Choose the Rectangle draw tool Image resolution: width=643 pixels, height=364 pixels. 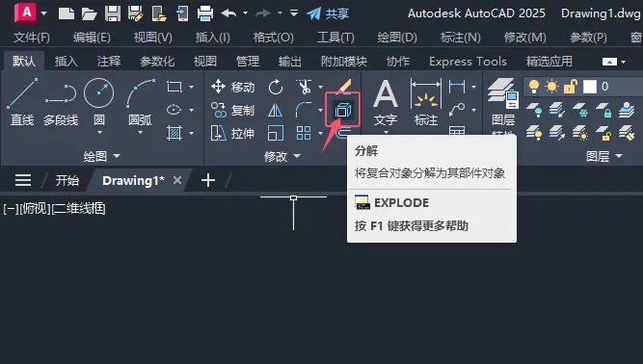point(174,87)
